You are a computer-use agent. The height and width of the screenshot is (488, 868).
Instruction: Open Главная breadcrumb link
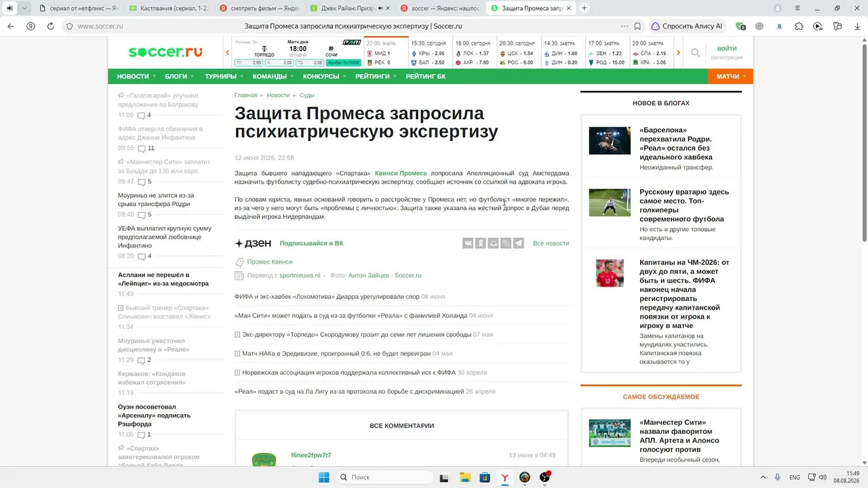pos(245,96)
